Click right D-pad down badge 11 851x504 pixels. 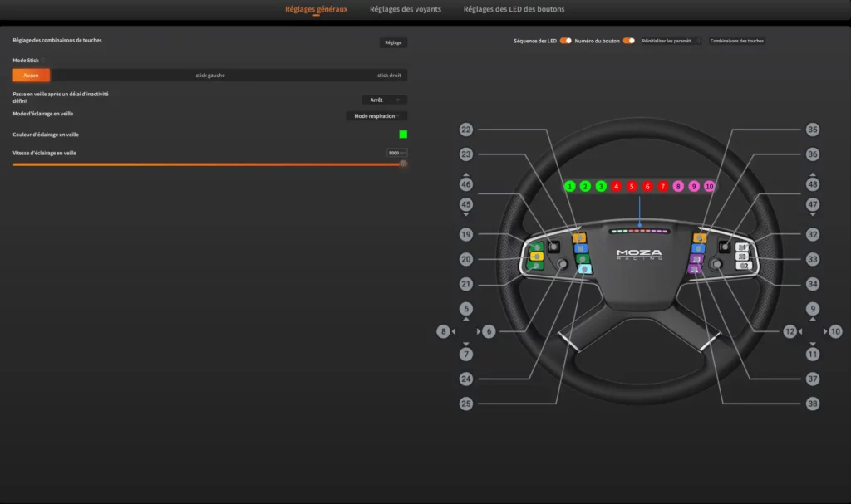coord(813,355)
